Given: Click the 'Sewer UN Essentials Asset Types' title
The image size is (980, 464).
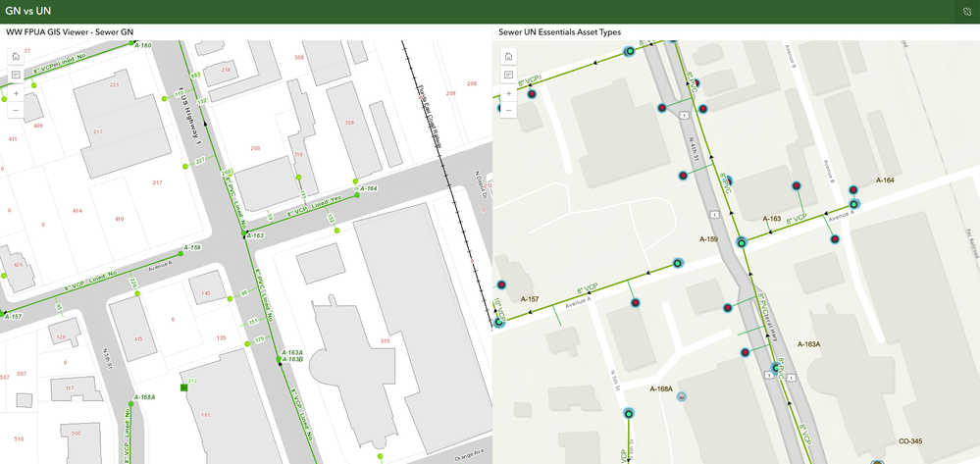Looking at the screenshot, I should [559, 32].
